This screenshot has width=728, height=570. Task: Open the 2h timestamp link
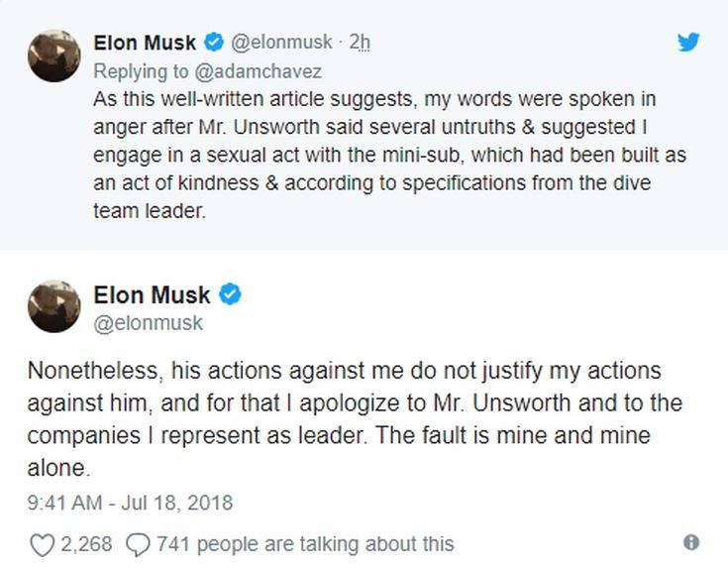tap(361, 42)
